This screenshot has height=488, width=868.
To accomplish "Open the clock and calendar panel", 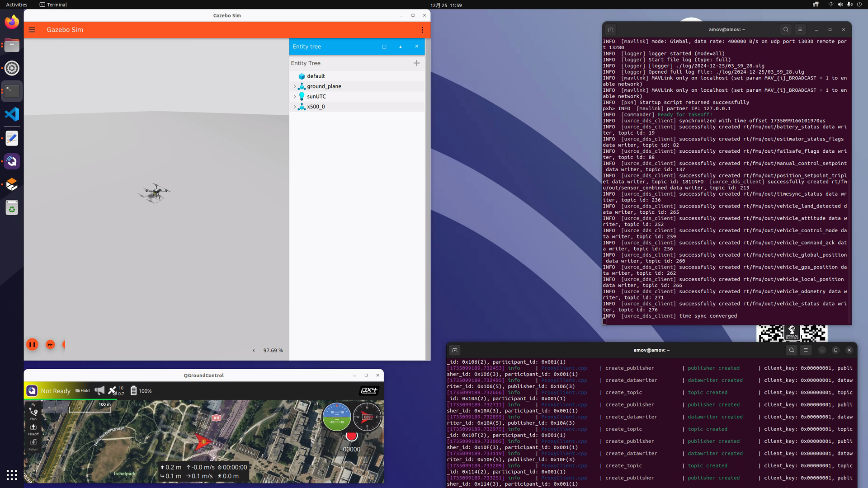I will (x=446, y=5).
